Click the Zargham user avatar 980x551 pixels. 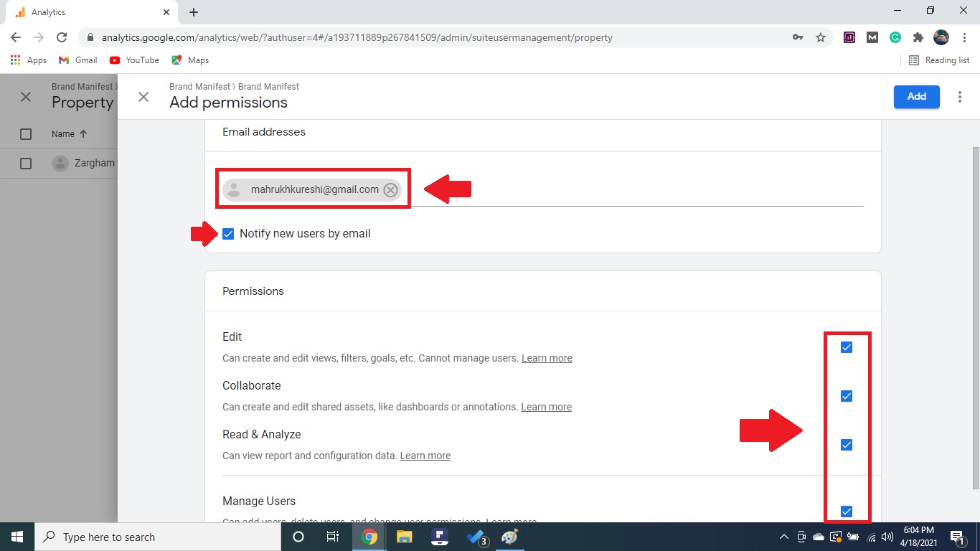60,164
